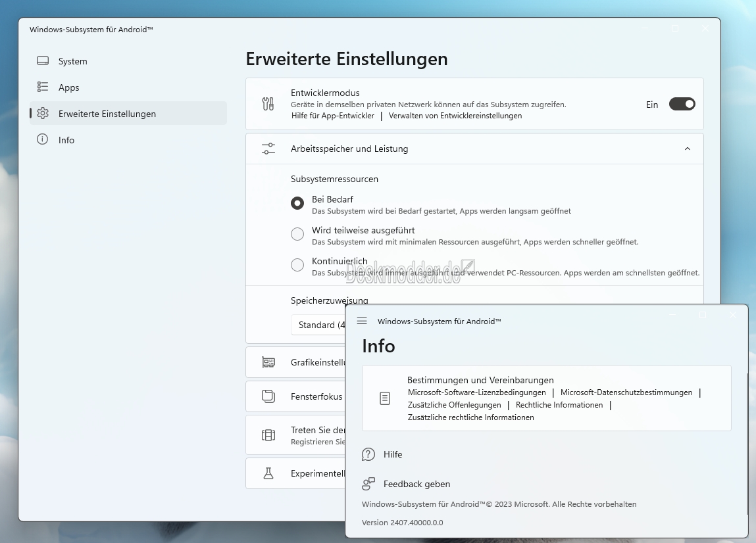Open Verwalten von Entwicklereinstellungen link
This screenshot has height=543, width=756.
pyautogui.click(x=455, y=116)
